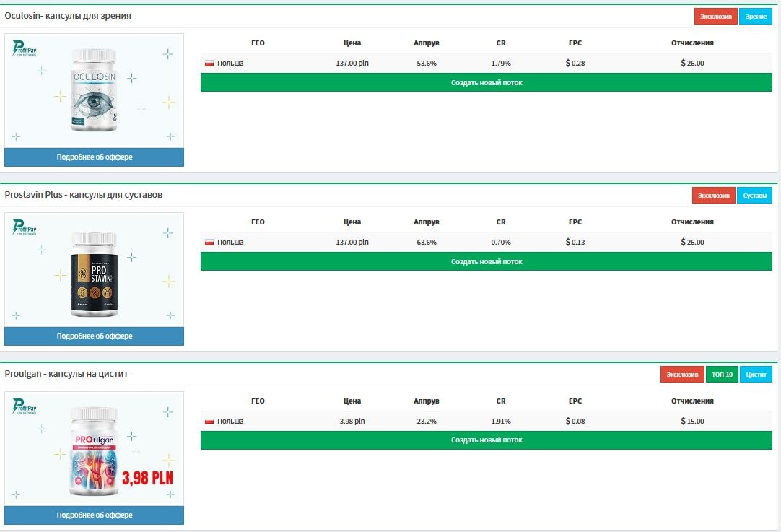Open title 'Proulgan - капсулы на цистит'
This screenshot has width=781, height=532.
pyautogui.click(x=66, y=374)
